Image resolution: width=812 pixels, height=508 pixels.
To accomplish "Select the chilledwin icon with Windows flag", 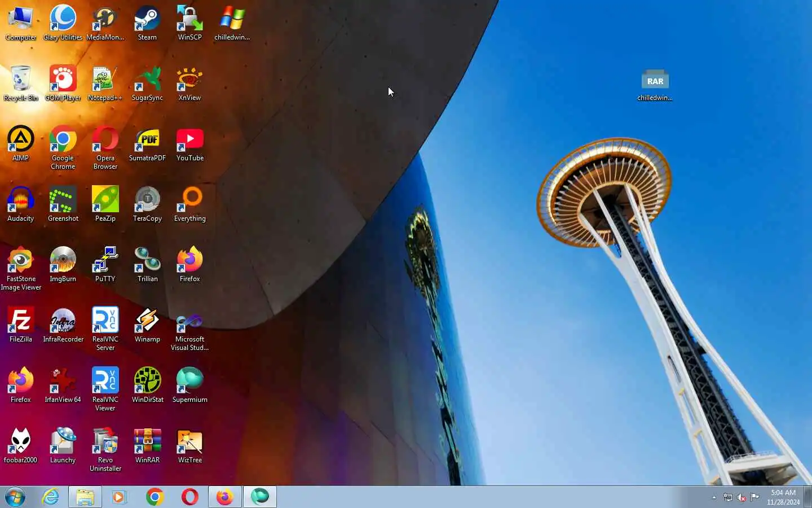I will [232, 23].
